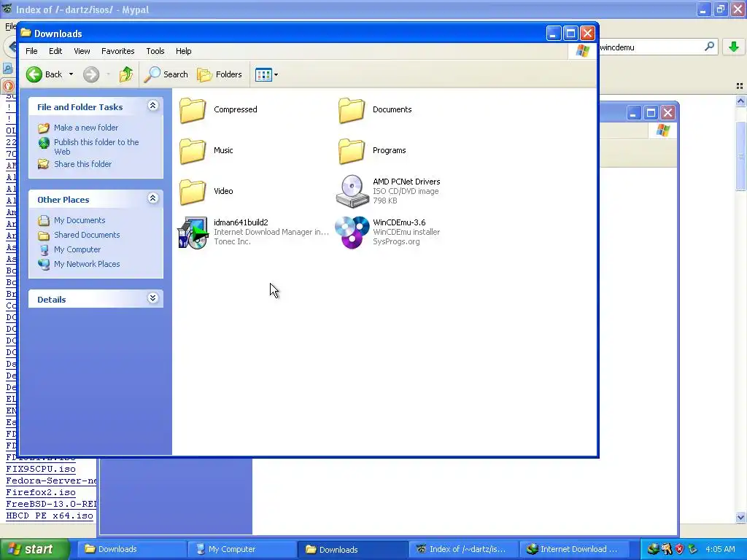747x560 pixels.
Task: Select the idman641build2 installer icon
Action: tap(193, 233)
